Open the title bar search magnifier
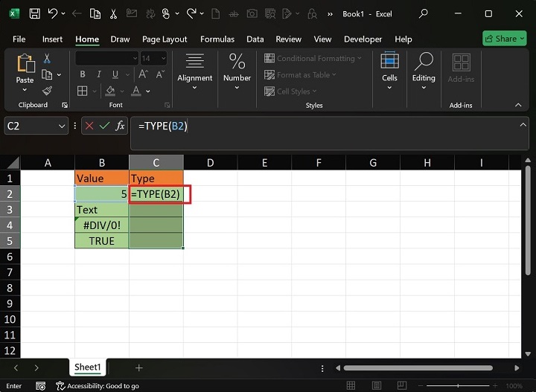536x392 pixels. point(423,13)
